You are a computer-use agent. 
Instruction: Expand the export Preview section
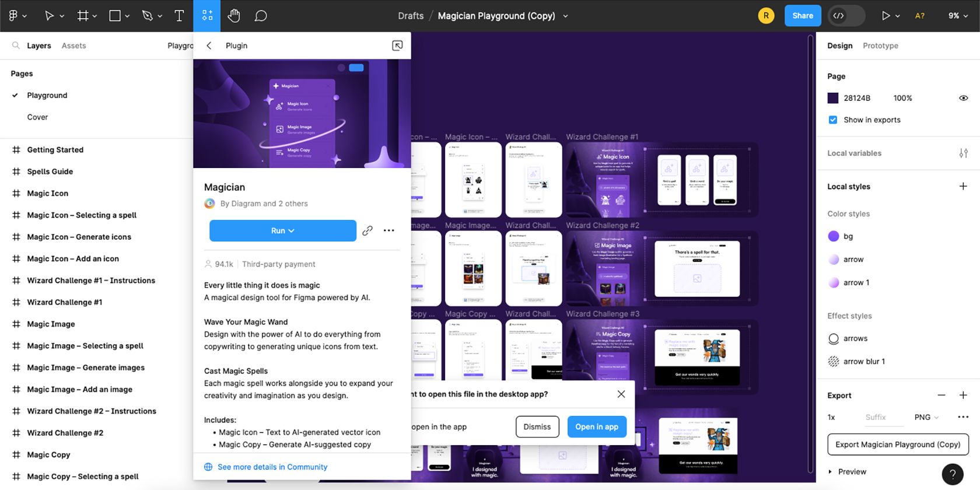(831, 471)
